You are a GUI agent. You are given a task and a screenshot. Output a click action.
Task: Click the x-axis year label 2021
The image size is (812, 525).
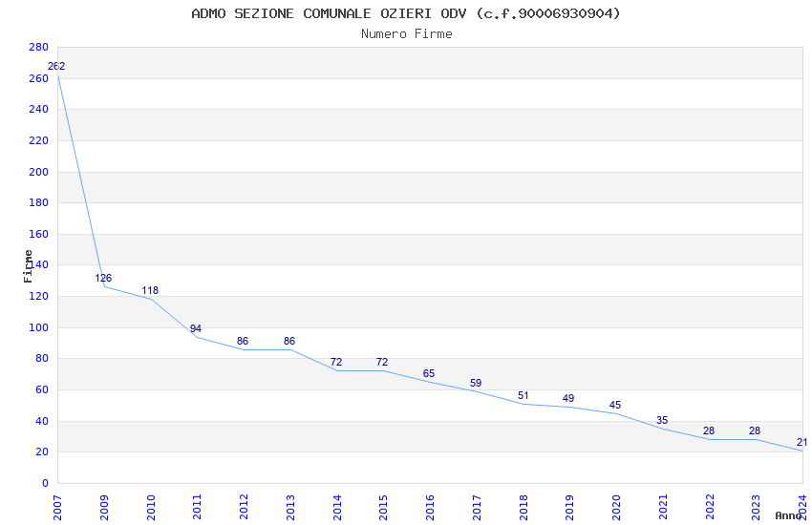[x=663, y=508]
